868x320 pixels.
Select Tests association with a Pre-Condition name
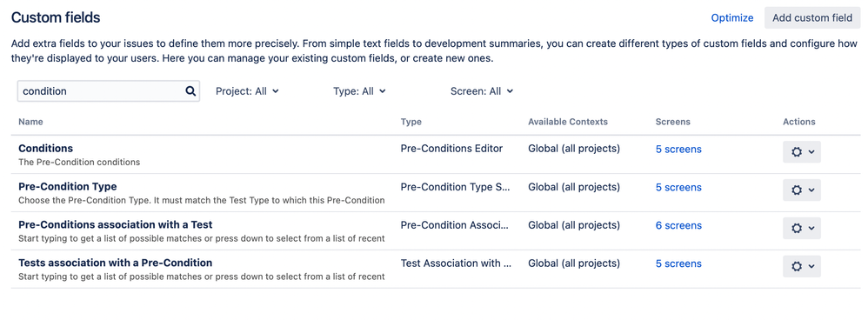pyautogui.click(x=115, y=263)
